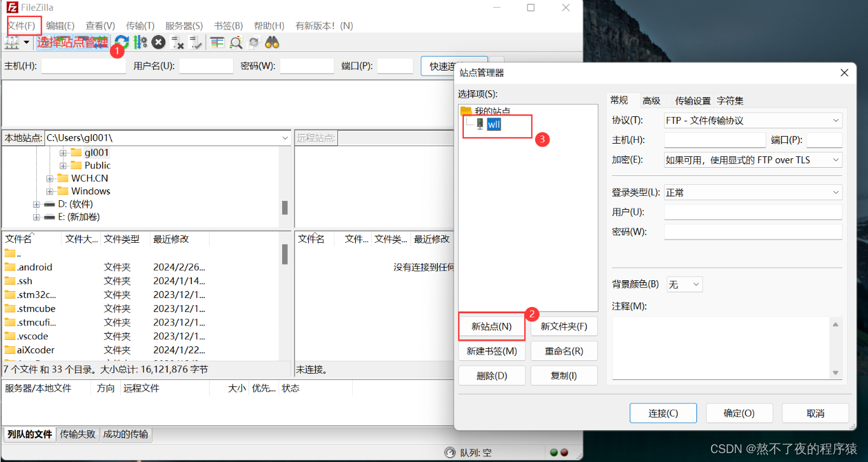Open the 传输(T) menu
This screenshot has width=868, height=462.
coord(139,25)
